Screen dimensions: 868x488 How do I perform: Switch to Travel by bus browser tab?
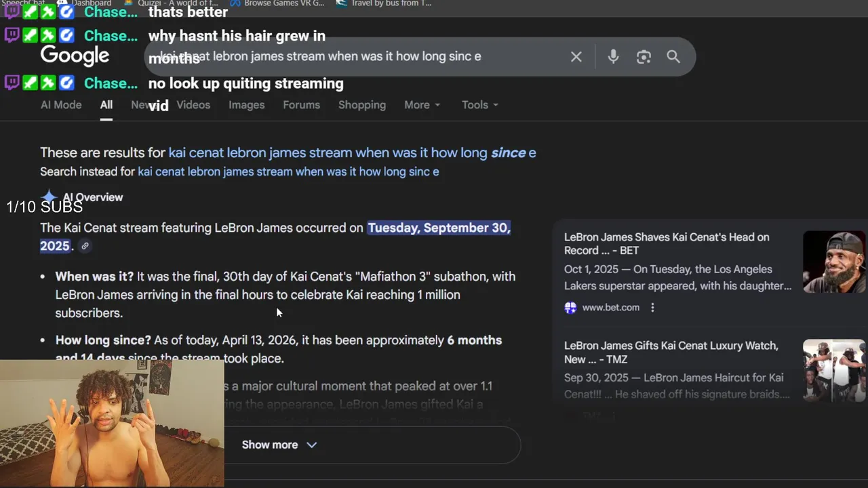pos(383,3)
